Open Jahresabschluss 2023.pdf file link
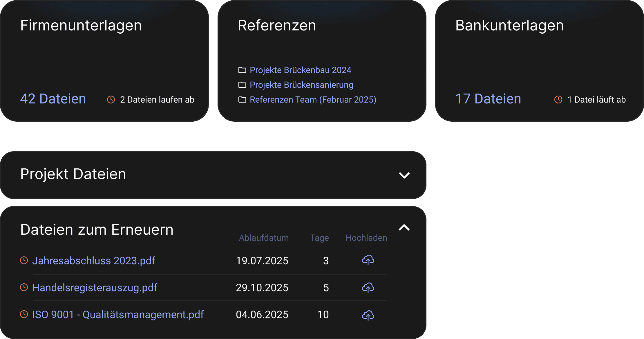644x339 pixels. point(94,260)
